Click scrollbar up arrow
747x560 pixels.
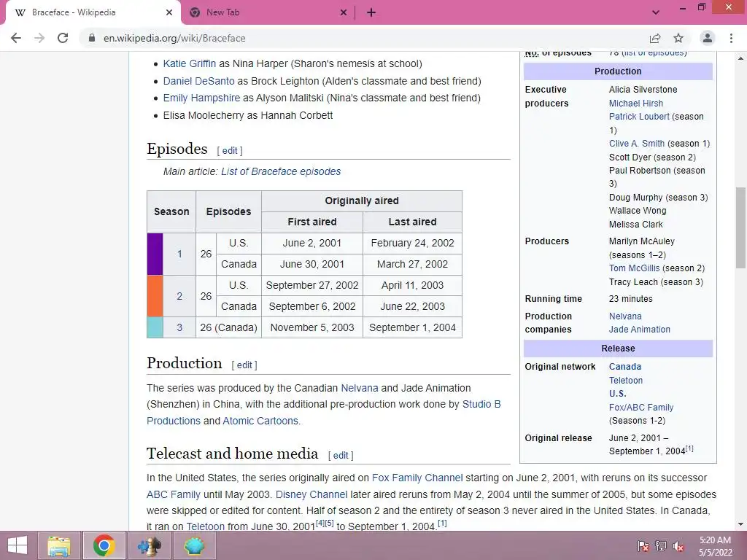[x=740, y=58]
